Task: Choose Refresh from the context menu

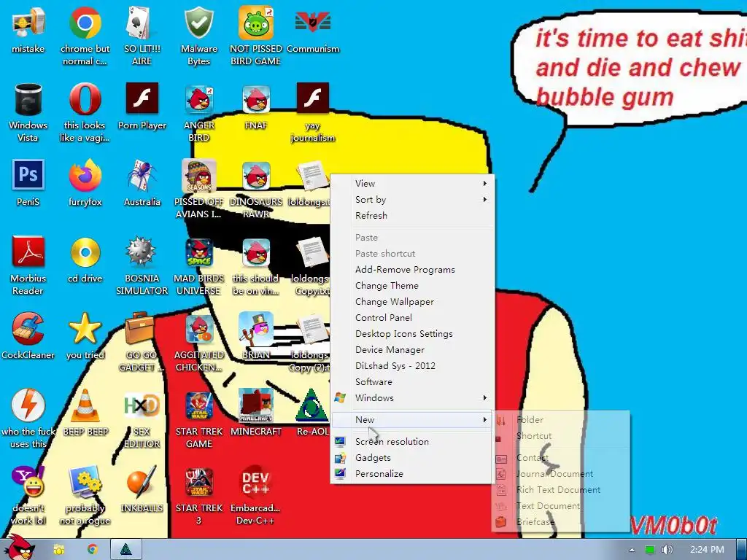Action: (x=412, y=215)
